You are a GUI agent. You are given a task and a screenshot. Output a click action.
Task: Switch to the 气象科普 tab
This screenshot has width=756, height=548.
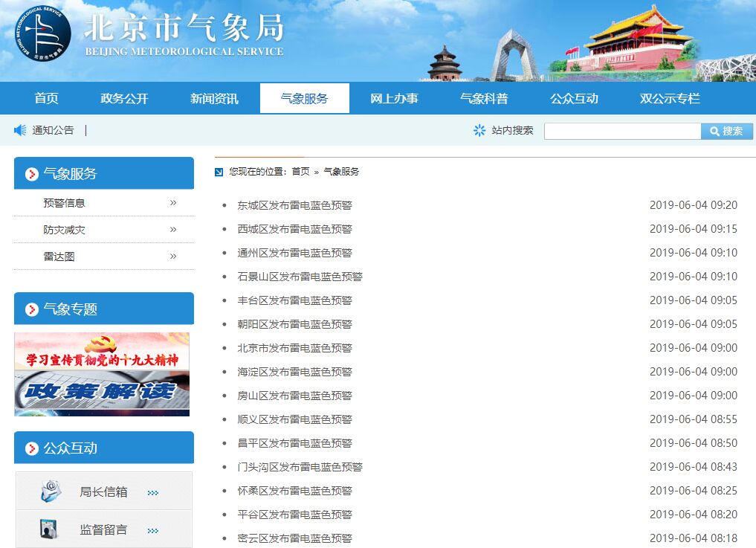tap(484, 98)
